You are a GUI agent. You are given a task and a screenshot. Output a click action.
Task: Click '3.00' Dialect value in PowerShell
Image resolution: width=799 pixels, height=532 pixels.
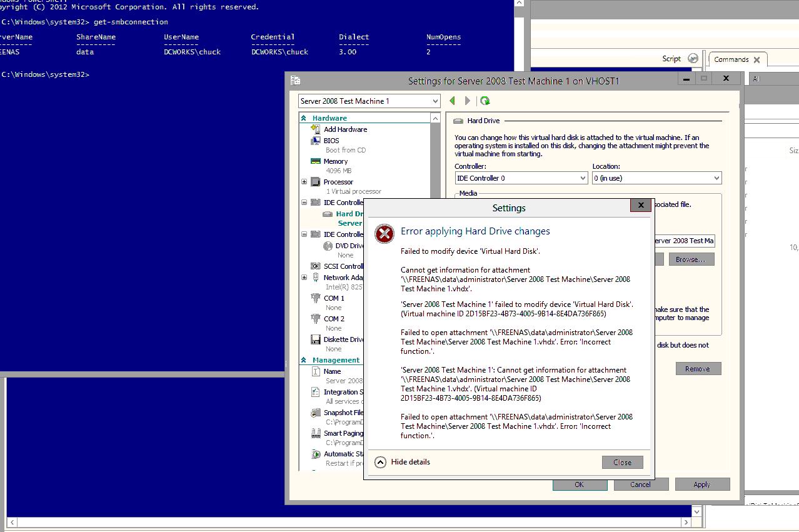click(348, 52)
